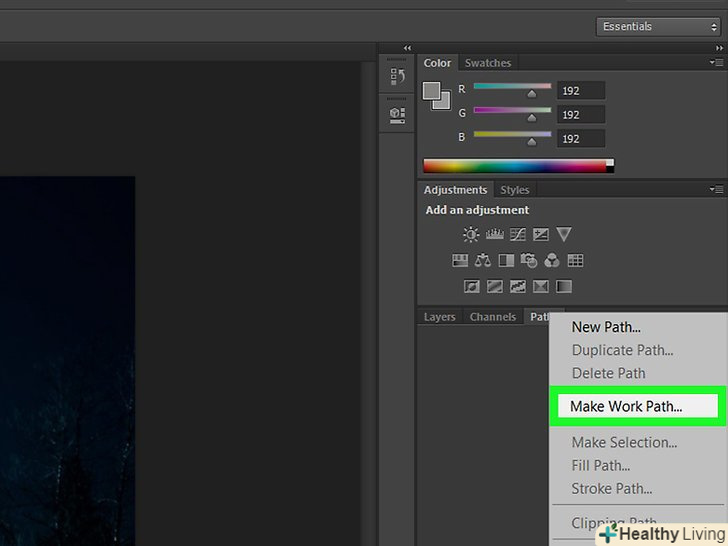Screen dimensions: 728x546
Task: Select New Path from the menu
Action: [606, 327]
